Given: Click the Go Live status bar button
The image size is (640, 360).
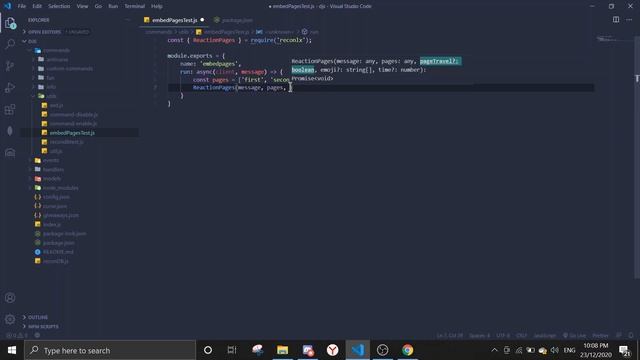Looking at the screenshot, I should coord(574,336).
